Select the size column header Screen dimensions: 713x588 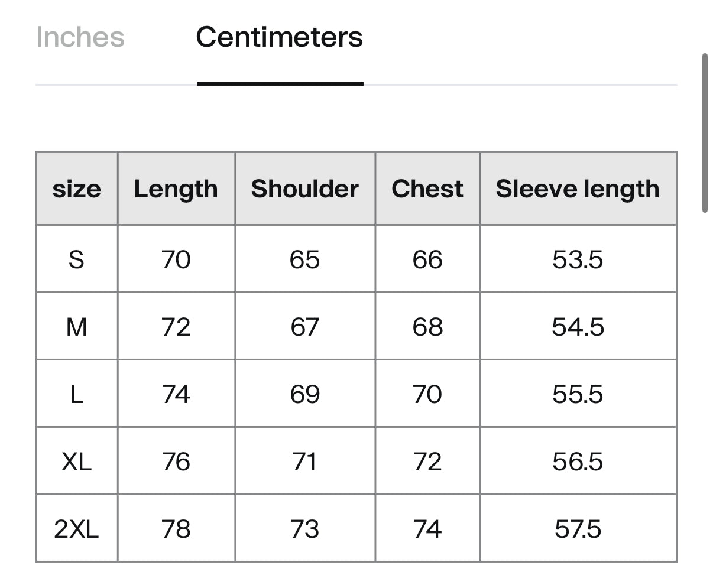pyautogui.click(x=77, y=189)
